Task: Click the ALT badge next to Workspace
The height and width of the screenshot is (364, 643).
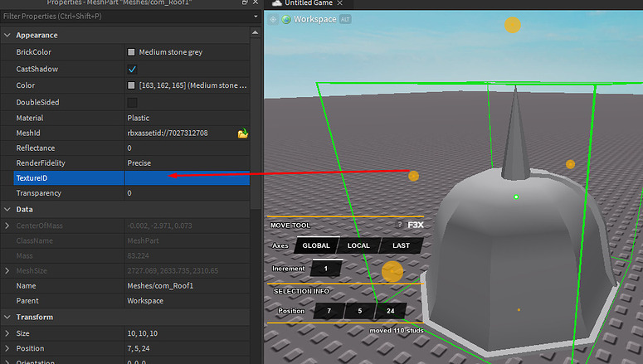Action: 345,19
